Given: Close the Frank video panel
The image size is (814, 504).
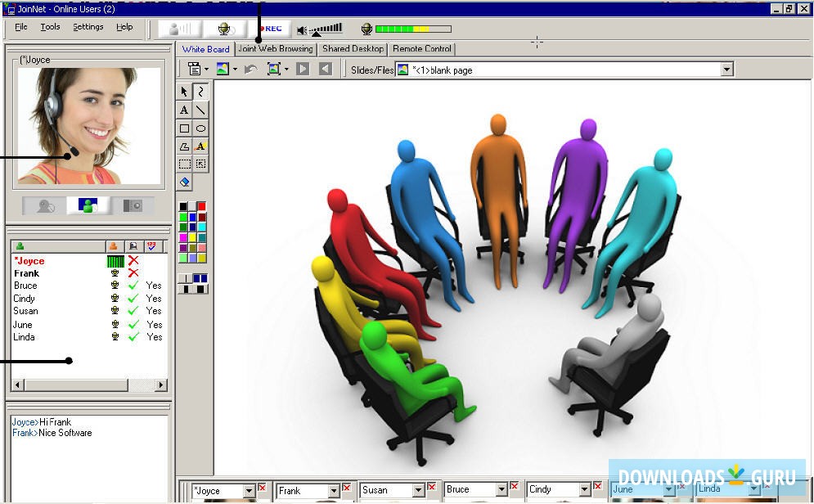Looking at the screenshot, I should (x=347, y=488).
